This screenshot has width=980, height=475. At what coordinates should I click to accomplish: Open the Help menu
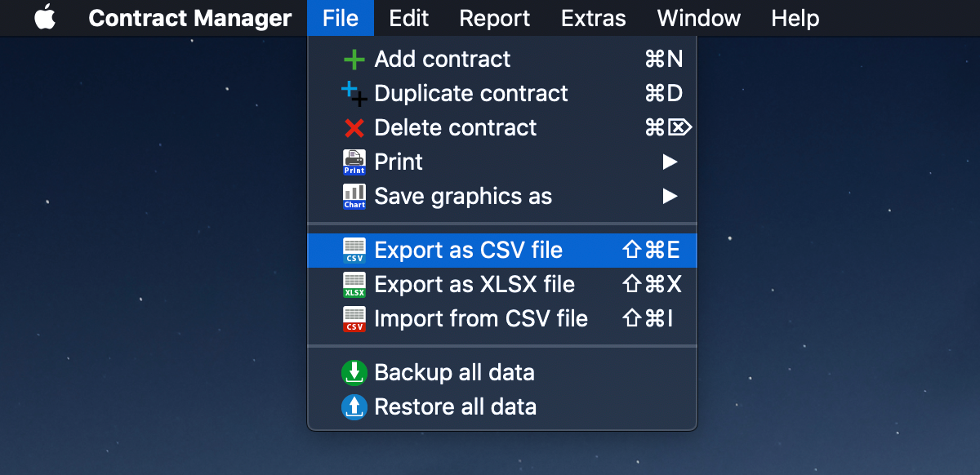pos(795,18)
